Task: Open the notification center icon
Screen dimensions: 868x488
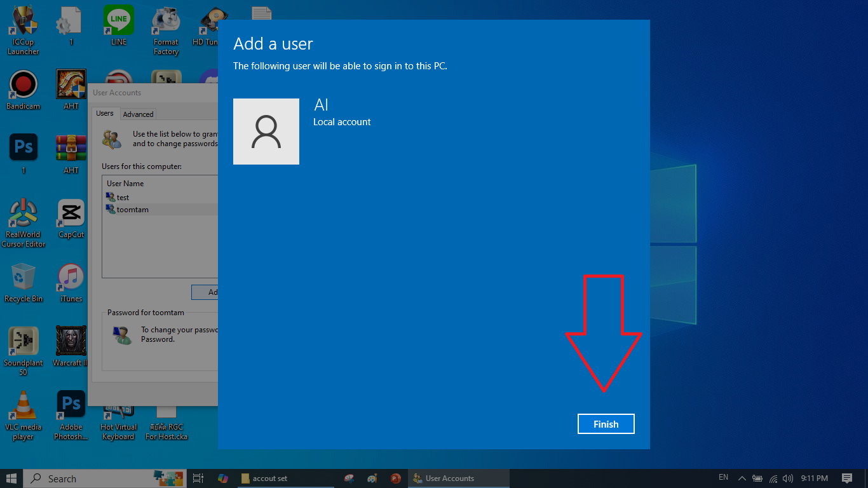Action: pyautogui.click(x=846, y=478)
